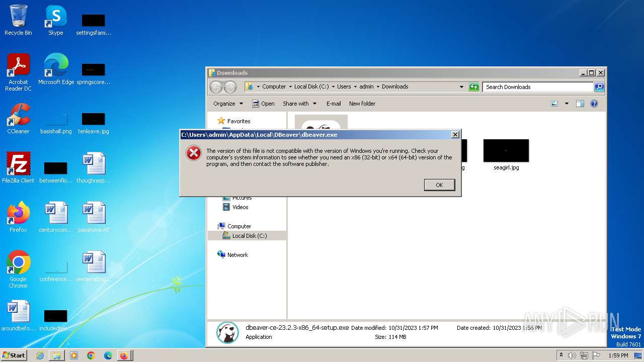Select the includedtes... desktop file
This screenshot has height=362, width=644.
(x=56, y=320)
